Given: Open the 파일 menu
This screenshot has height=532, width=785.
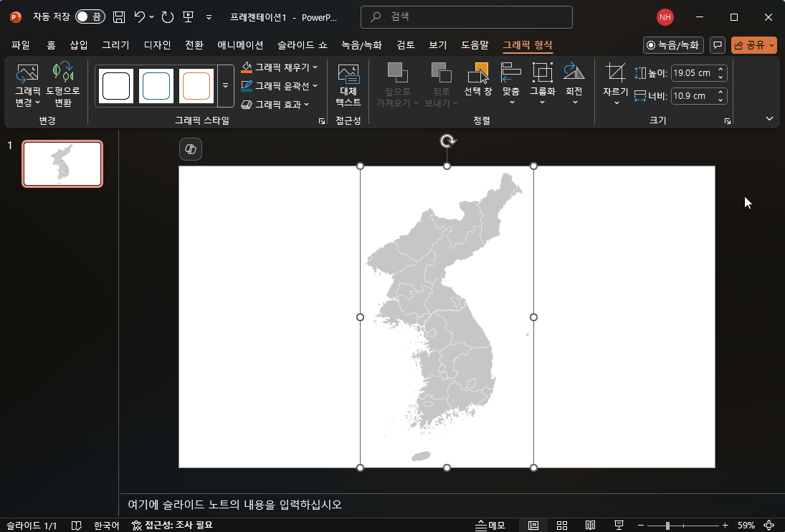Looking at the screenshot, I should (x=19, y=44).
